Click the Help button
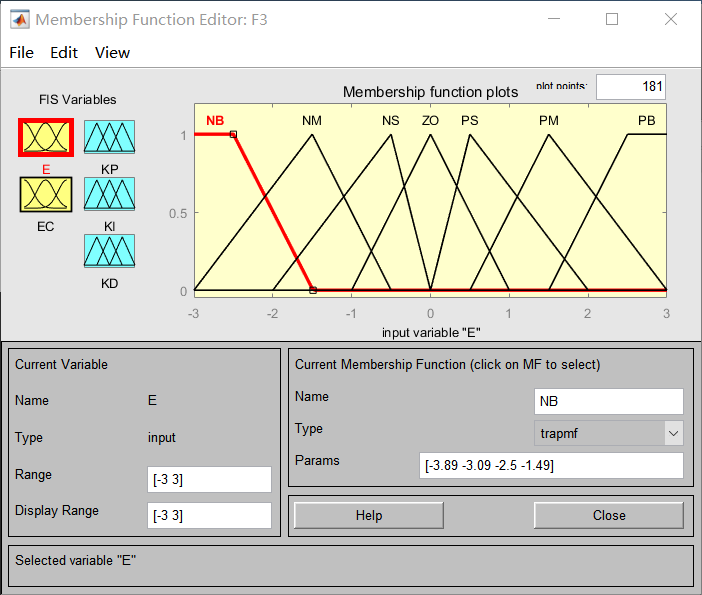Viewport: 702px width, 595px height. 369,515
